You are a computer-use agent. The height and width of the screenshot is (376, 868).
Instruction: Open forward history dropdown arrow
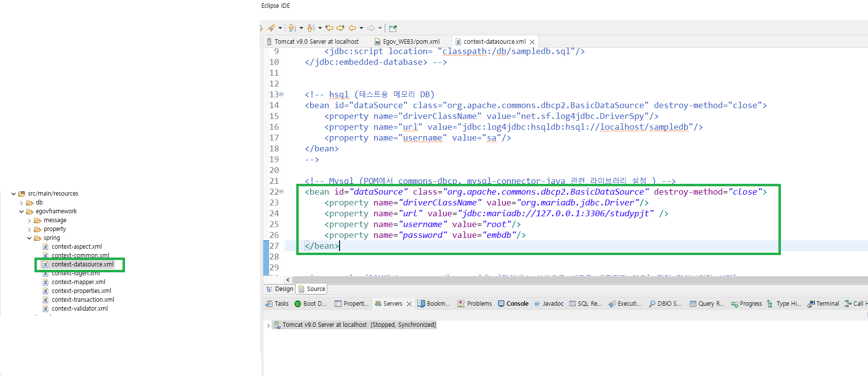tap(380, 28)
